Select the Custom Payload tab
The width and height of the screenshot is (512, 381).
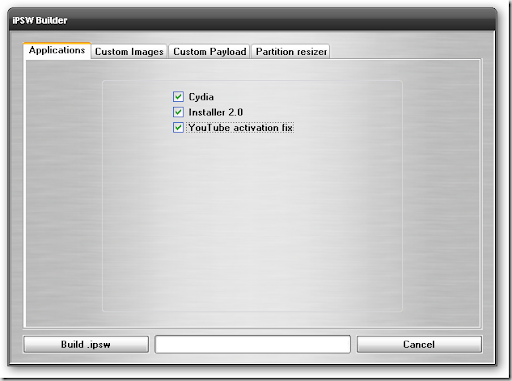pos(210,52)
